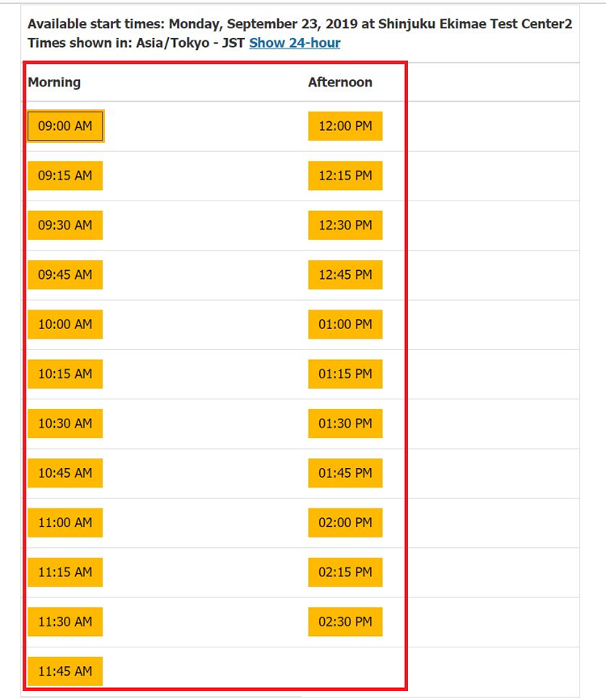Select the 02:00 PM start time
606x700 pixels.
click(x=345, y=522)
